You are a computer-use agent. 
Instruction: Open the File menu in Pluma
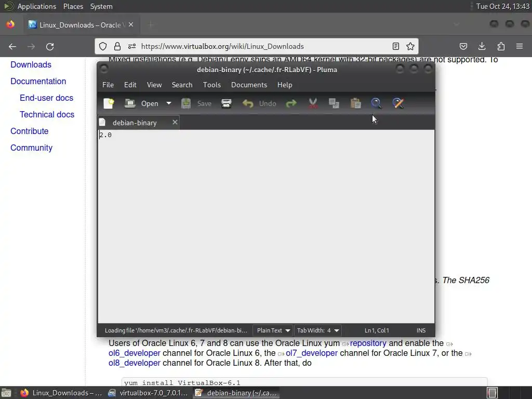tap(108, 85)
